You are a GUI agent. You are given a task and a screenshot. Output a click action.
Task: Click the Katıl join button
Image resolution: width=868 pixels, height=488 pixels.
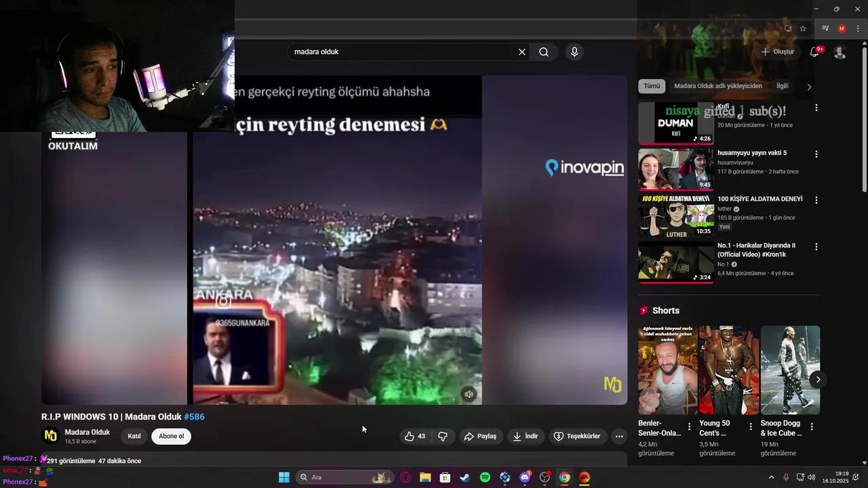point(134,436)
